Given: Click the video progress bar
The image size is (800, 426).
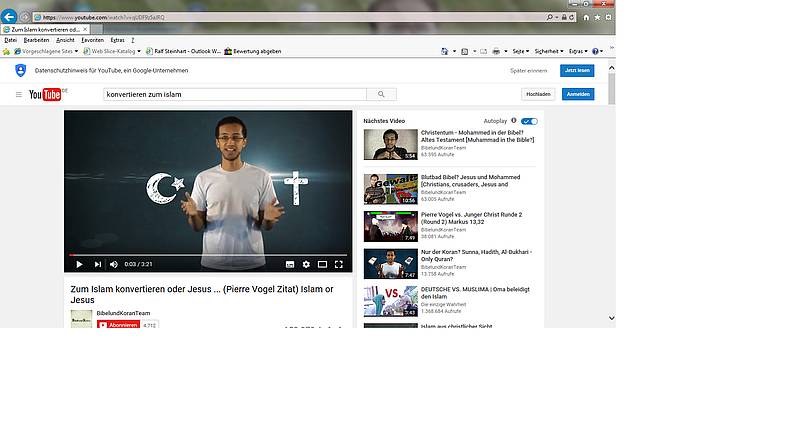Looking at the screenshot, I should [208, 255].
